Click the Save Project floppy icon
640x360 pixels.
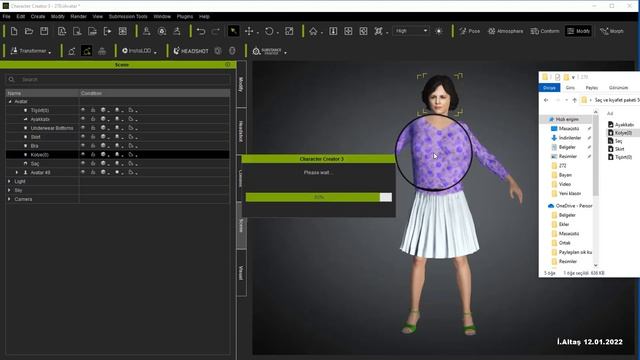tap(44, 31)
